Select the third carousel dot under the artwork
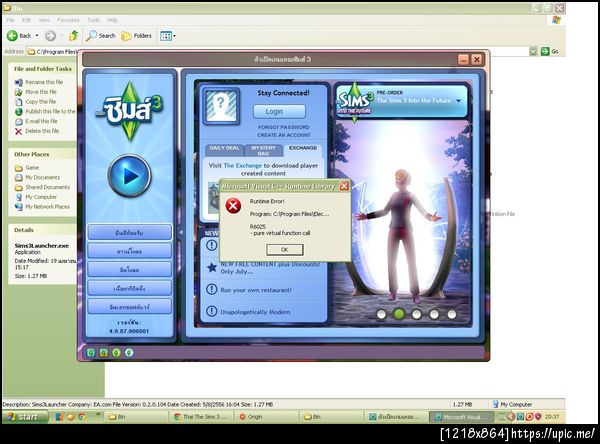Image resolution: width=600 pixels, height=444 pixels. [416, 314]
